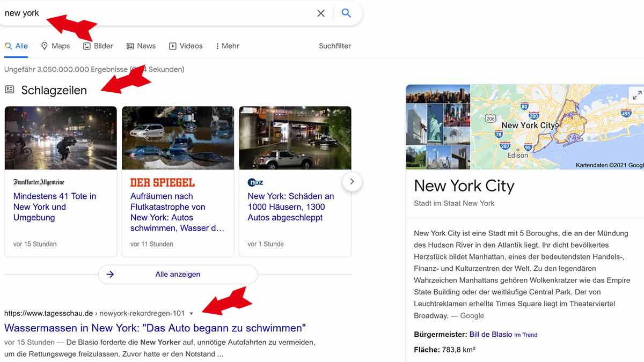The height and width of the screenshot is (362, 644).
Task: Click the 'Alle anzeigen' button
Action: 178,275
